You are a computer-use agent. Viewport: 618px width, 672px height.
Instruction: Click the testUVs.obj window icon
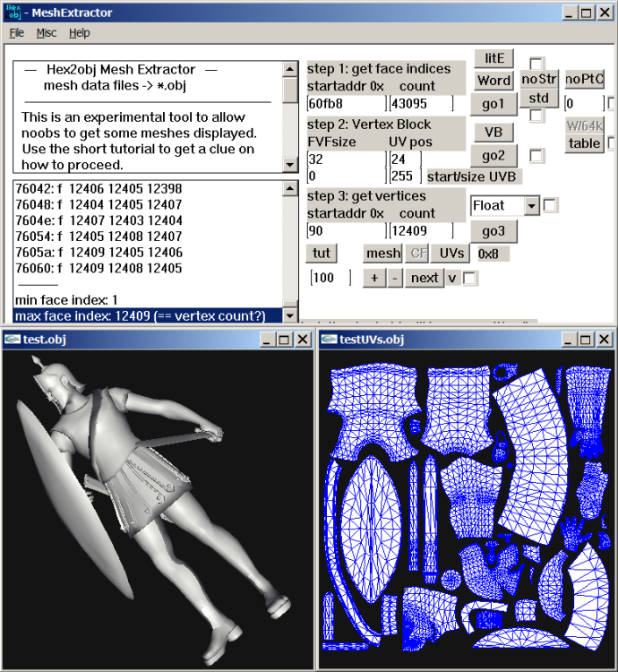[x=329, y=340]
